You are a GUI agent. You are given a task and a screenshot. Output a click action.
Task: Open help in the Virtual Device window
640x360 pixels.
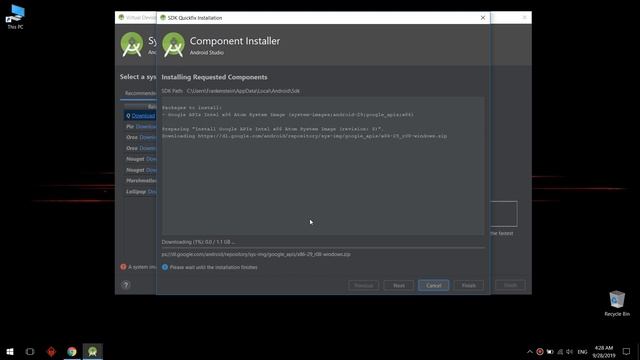(126, 285)
